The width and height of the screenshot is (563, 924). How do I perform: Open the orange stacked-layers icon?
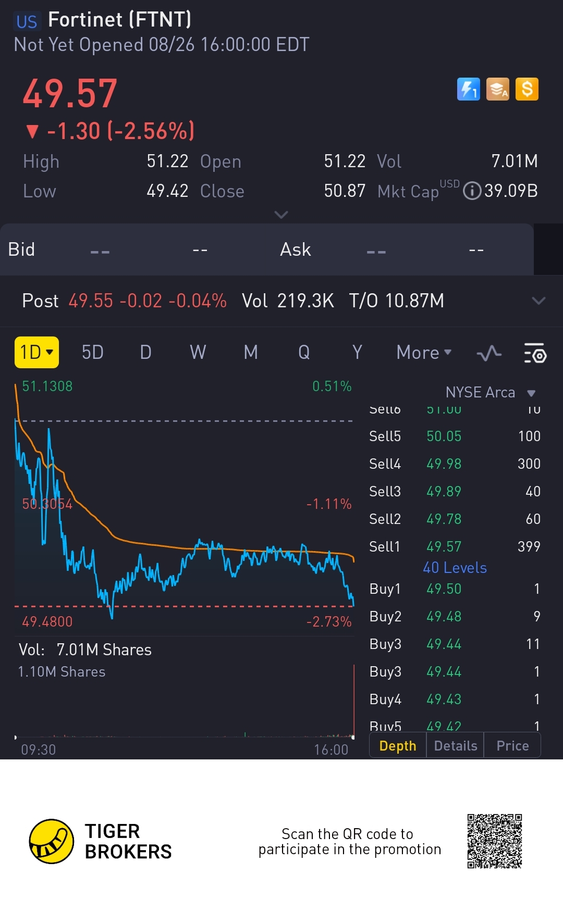pyautogui.click(x=497, y=89)
